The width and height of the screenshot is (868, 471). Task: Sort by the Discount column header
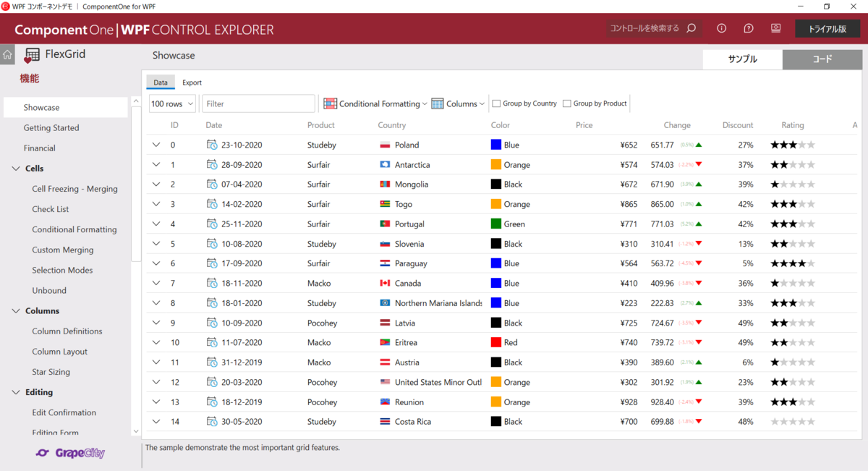coord(738,125)
